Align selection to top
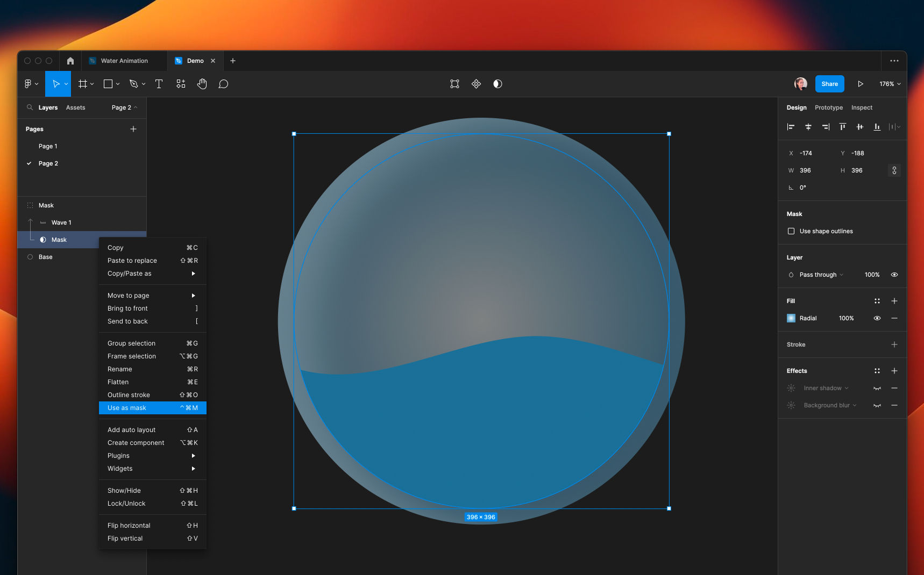The height and width of the screenshot is (575, 924). [x=843, y=127]
